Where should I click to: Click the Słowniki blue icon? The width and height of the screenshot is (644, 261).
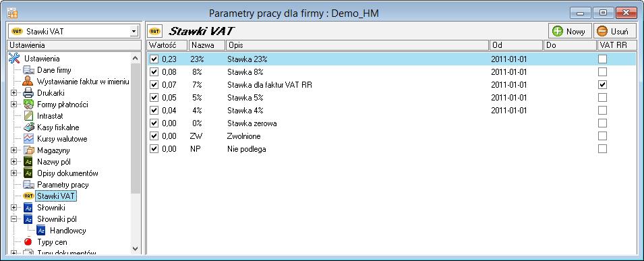(28, 208)
